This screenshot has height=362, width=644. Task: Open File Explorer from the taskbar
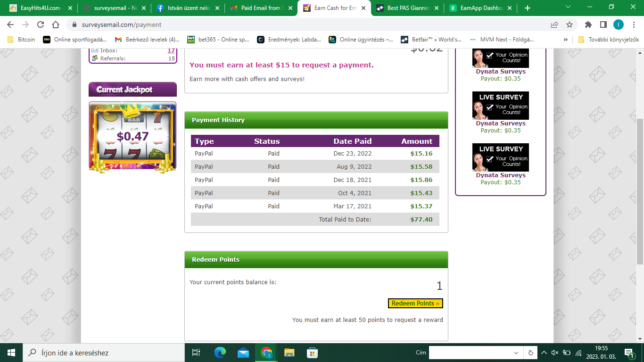click(x=289, y=353)
